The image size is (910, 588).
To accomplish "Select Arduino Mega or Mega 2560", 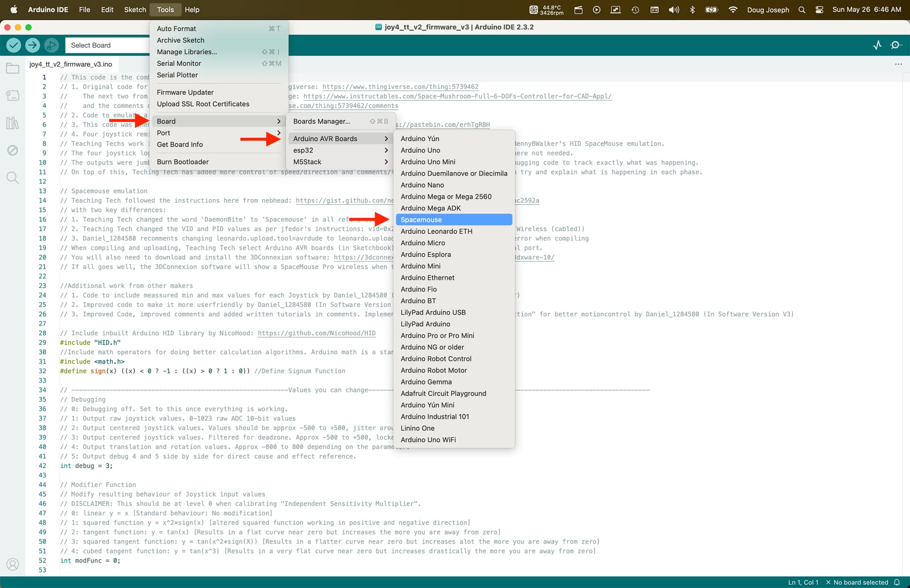I will tap(454, 197).
